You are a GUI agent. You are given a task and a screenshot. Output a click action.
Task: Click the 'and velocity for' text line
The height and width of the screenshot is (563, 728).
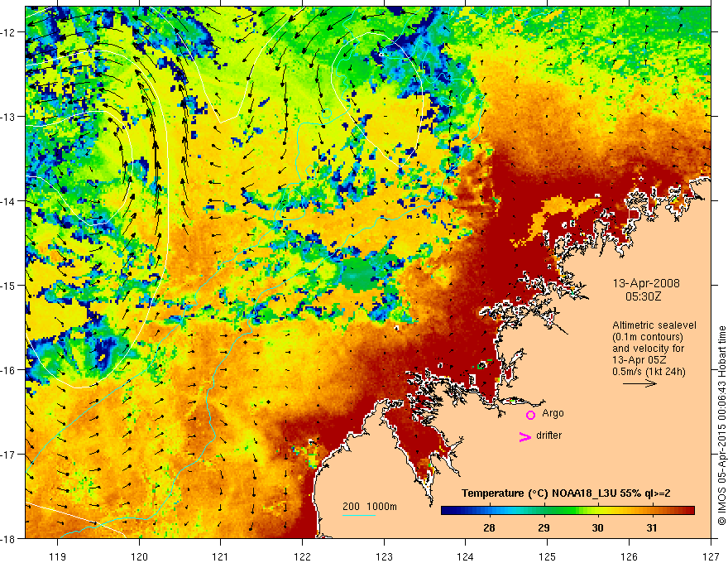point(648,348)
